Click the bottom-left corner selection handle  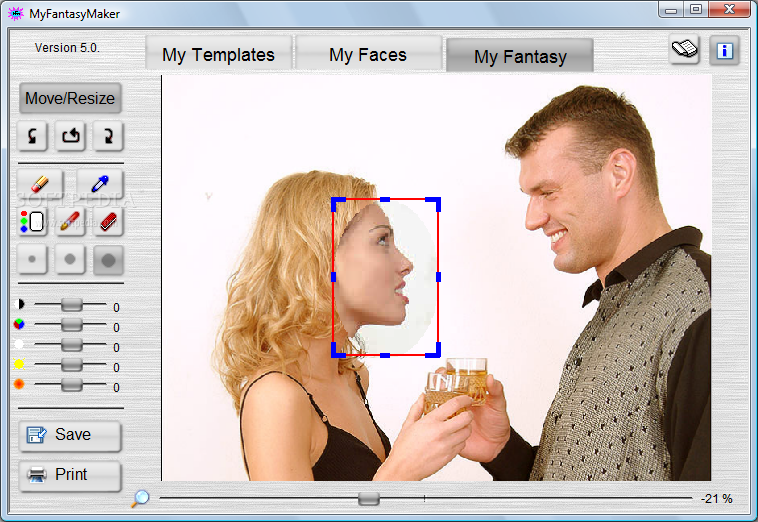[x=337, y=351]
